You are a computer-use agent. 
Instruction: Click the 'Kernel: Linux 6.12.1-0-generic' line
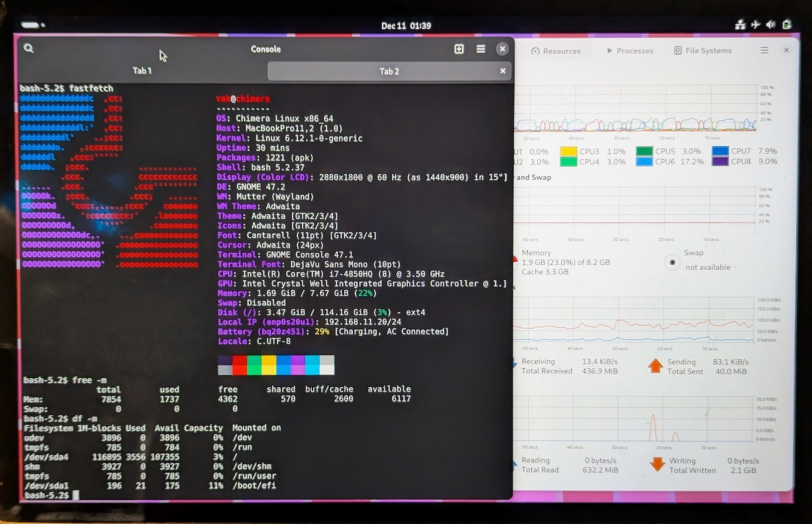click(289, 138)
